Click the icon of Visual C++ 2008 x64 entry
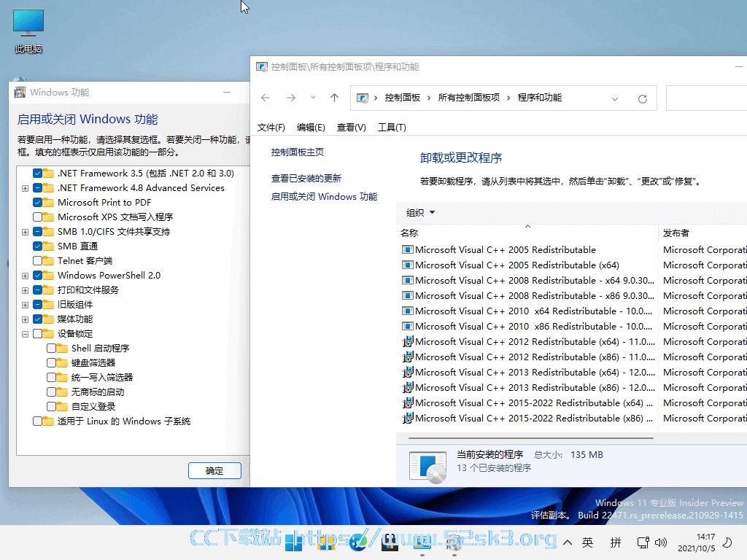 point(407,281)
